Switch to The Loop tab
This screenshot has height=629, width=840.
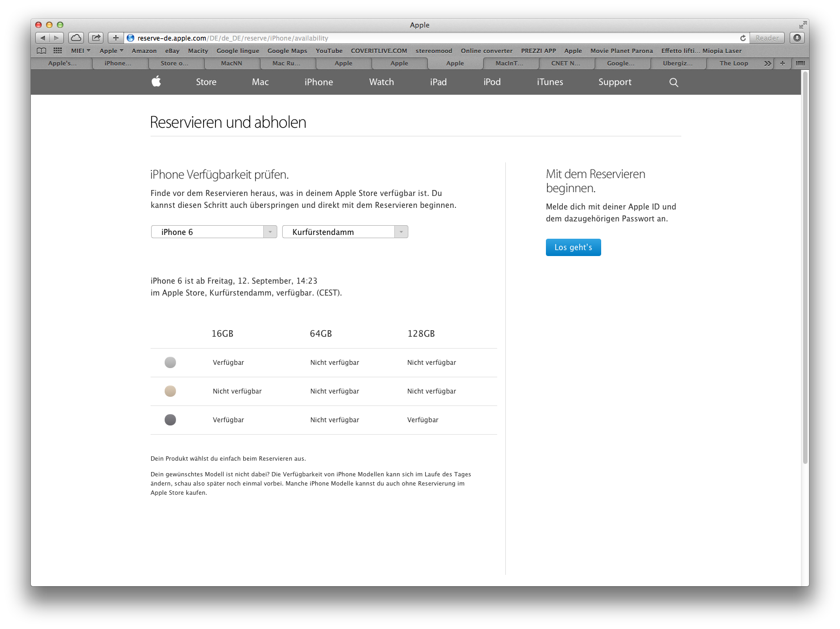pyautogui.click(x=734, y=63)
